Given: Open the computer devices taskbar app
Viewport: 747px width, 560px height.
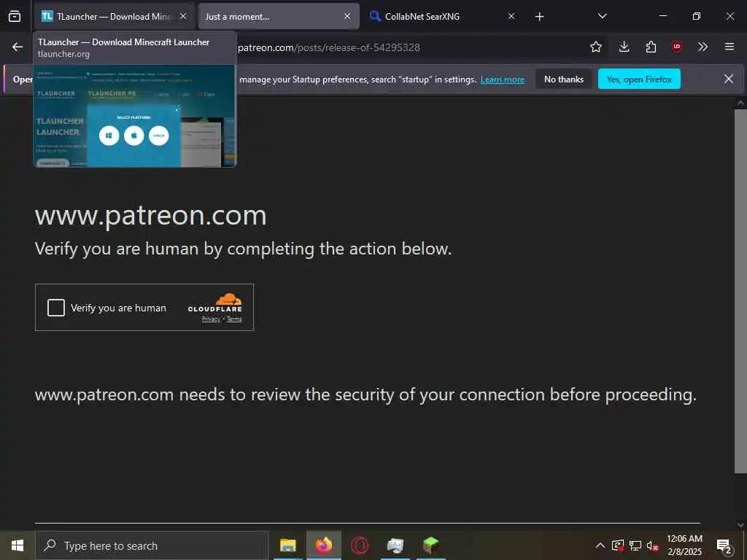Looking at the screenshot, I should pos(395,545).
